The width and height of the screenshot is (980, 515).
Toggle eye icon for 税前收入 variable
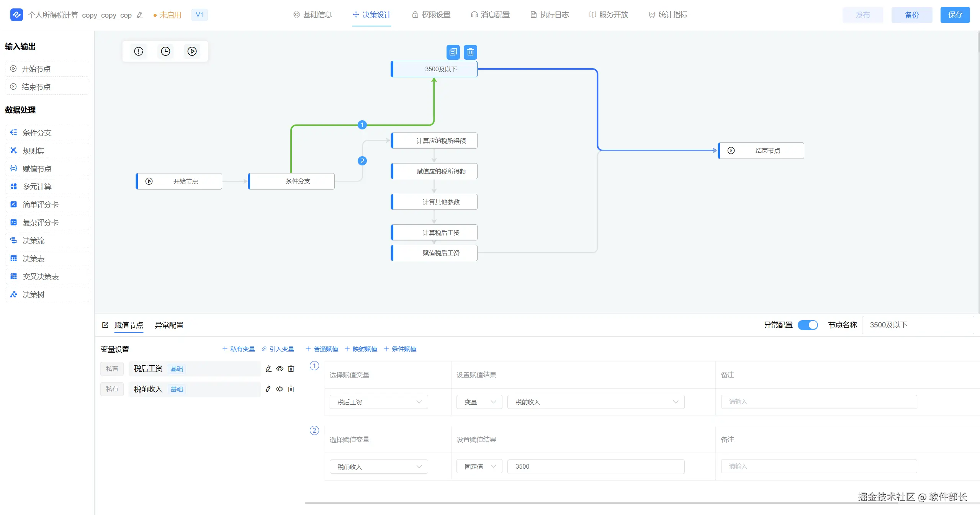pyautogui.click(x=280, y=389)
